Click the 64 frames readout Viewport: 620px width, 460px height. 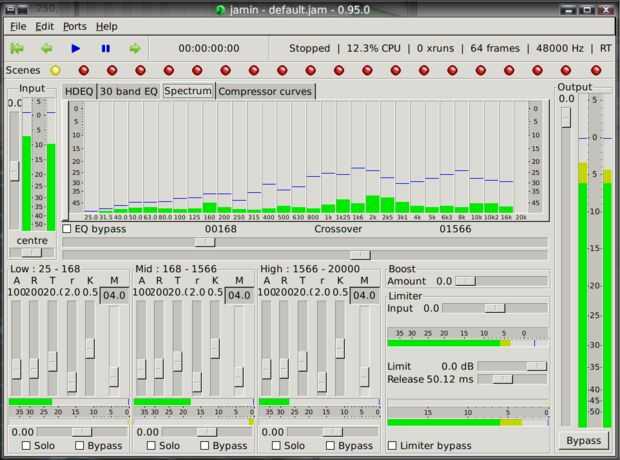pos(495,49)
